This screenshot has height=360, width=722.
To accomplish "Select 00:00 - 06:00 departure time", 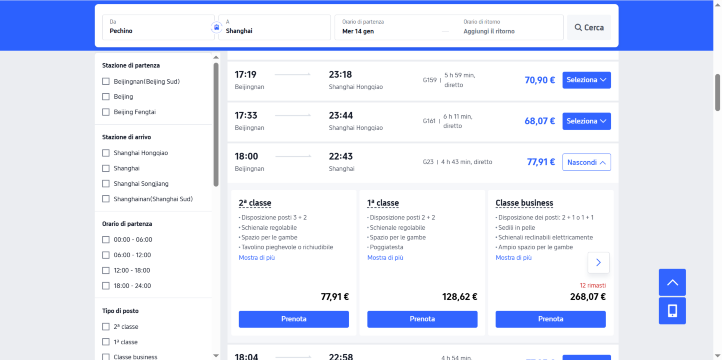I will [105, 239].
